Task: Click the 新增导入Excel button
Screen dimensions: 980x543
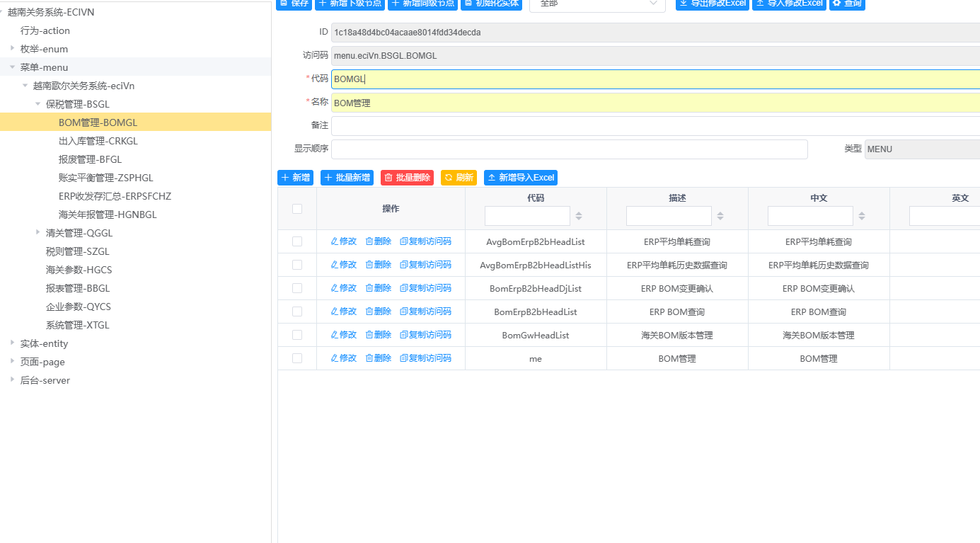Action: point(521,178)
